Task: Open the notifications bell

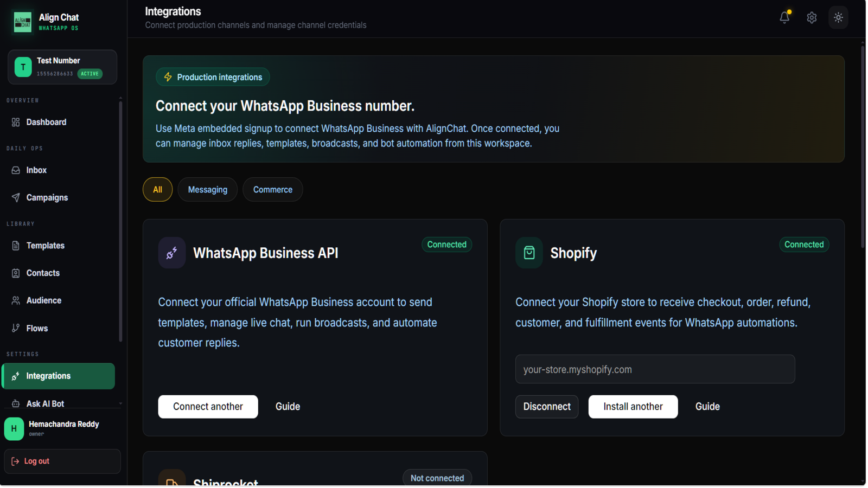Action: pyautogui.click(x=784, y=17)
